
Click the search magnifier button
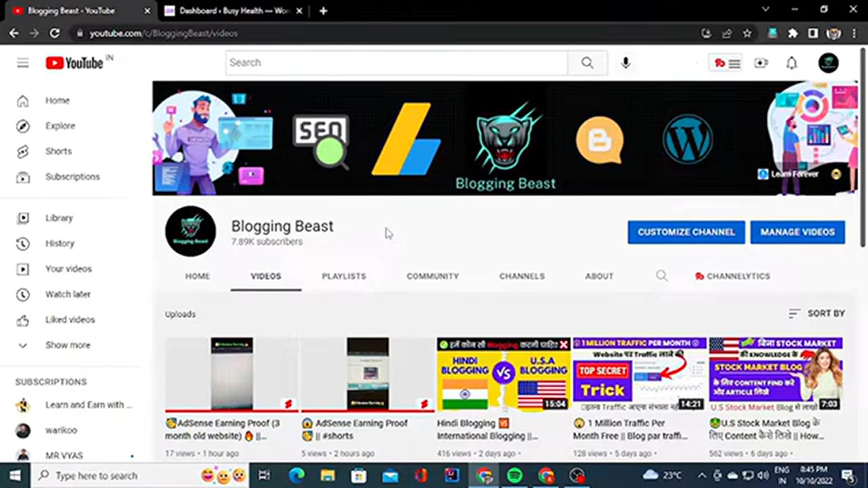(x=587, y=63)
